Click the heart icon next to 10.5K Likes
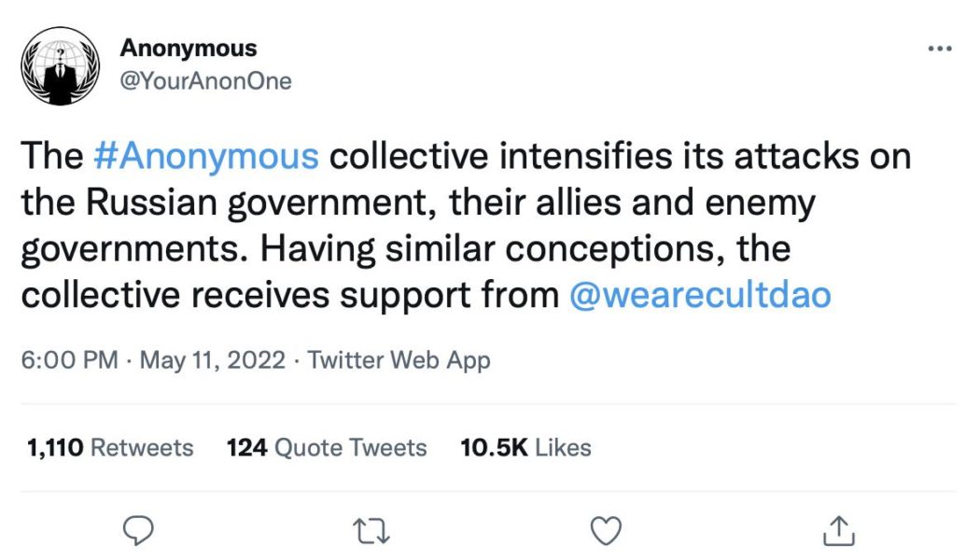This screenshot has width=980, height=560. [x=605, y=529]
